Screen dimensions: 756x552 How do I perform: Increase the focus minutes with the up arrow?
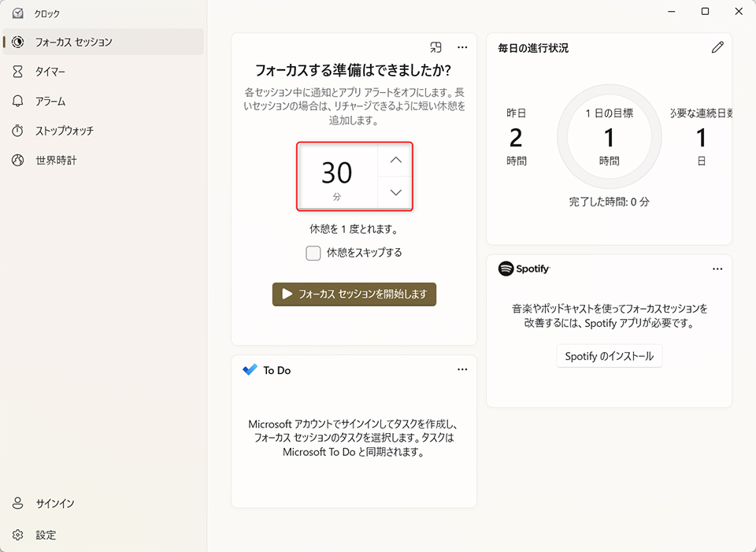pyautogui.click(x=395, y=160)
